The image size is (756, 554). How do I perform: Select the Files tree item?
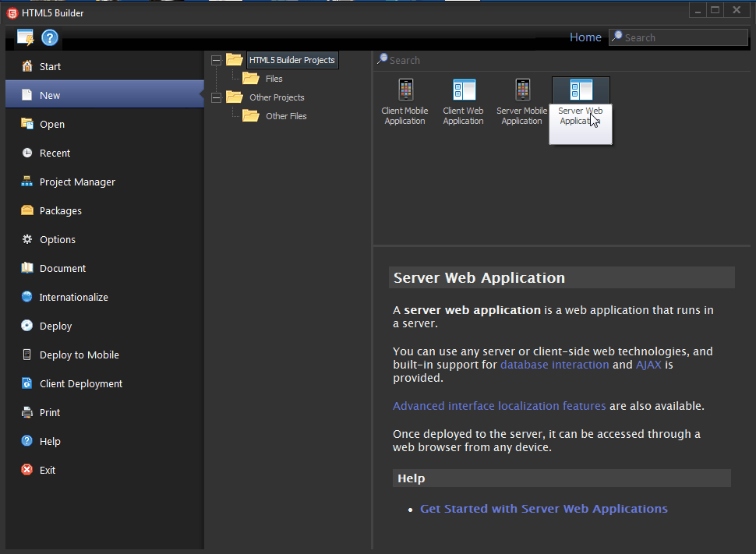coord(274,79)
